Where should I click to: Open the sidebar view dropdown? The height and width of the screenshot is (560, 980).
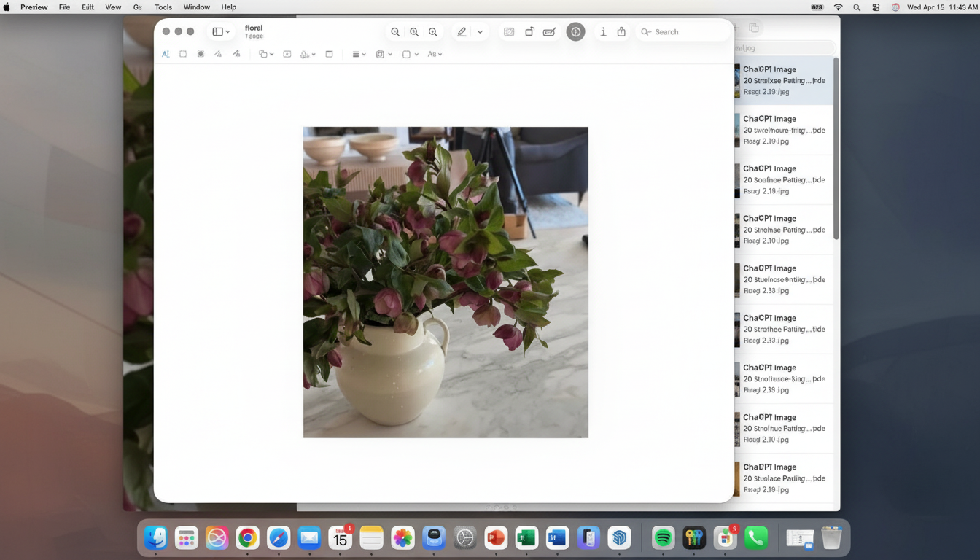(221, 32)
